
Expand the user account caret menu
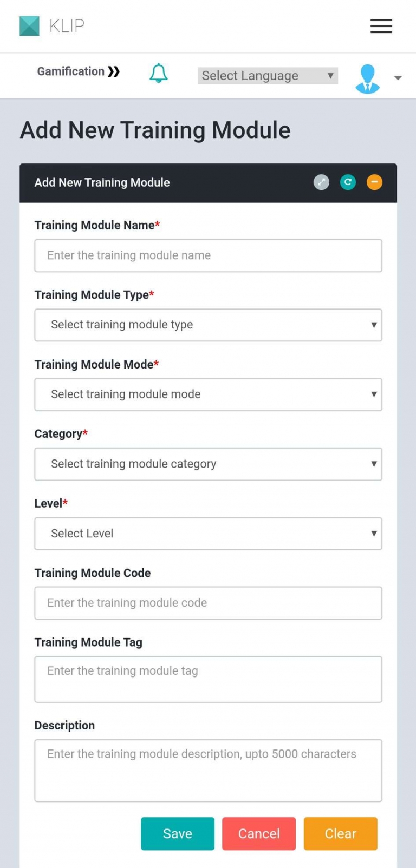pyautogui.click(x=398, y=78)
